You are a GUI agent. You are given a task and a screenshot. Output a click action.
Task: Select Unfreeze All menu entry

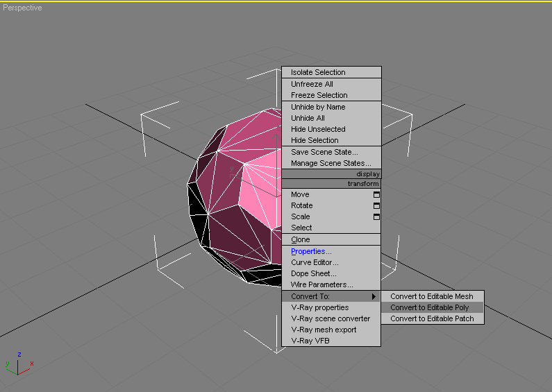[x=331, y=84]
